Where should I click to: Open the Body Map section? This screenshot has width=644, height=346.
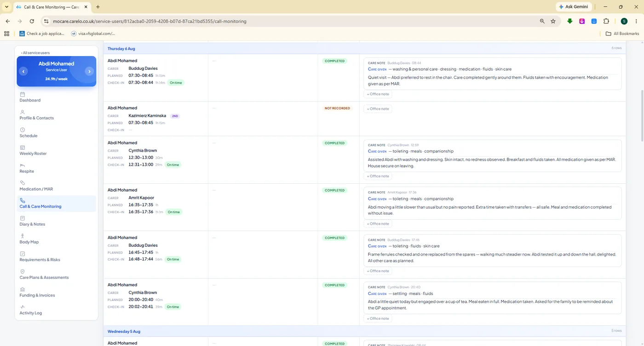click(x=29, y=242)
